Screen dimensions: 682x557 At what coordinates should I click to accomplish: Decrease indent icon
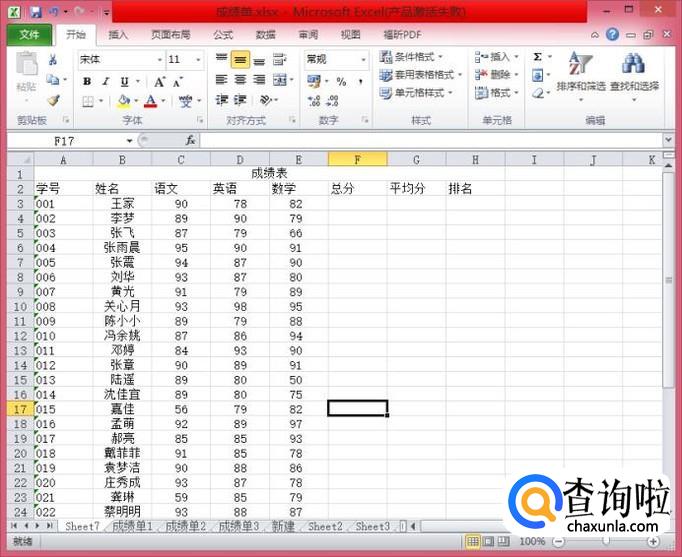221,100
